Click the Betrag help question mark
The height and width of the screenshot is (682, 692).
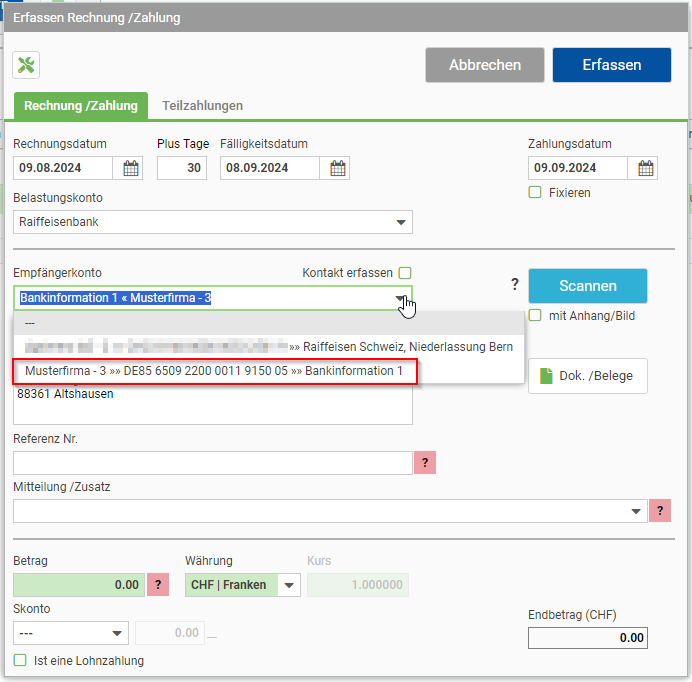[x=158, y=585]
